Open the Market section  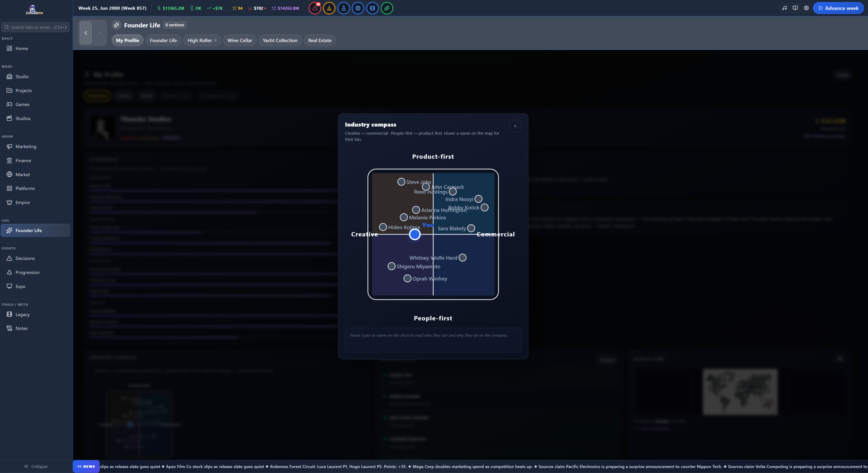[35, 174]
